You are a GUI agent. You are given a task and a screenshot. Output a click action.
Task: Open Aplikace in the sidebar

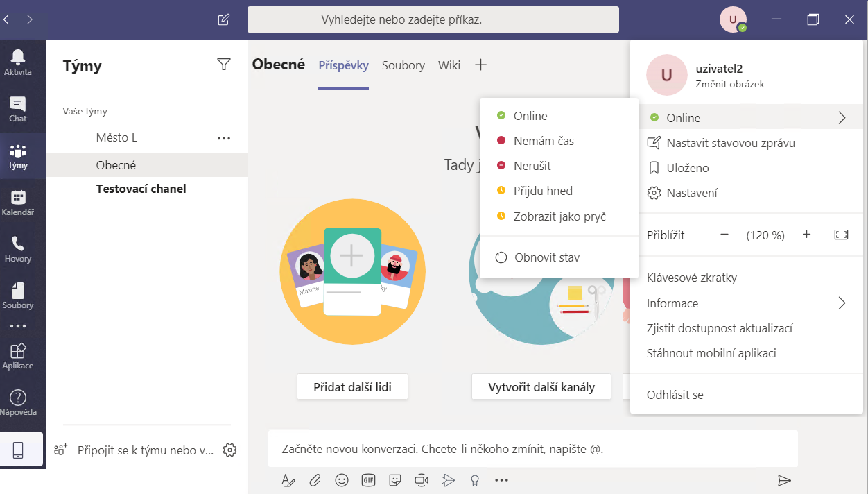tap(18, 356)
